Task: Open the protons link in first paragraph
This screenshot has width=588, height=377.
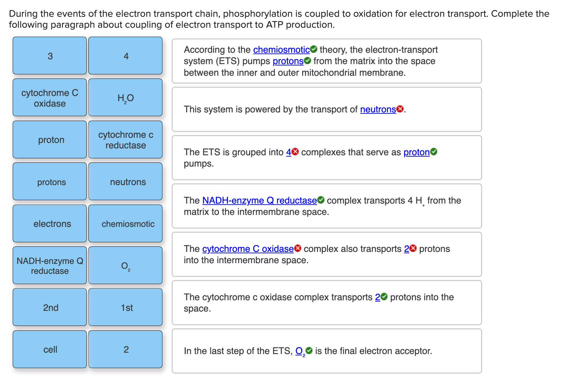Action: (x=288, y=61)
